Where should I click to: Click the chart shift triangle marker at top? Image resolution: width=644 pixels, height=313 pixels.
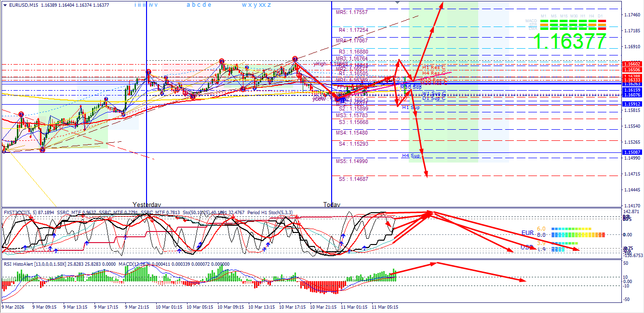397,2
